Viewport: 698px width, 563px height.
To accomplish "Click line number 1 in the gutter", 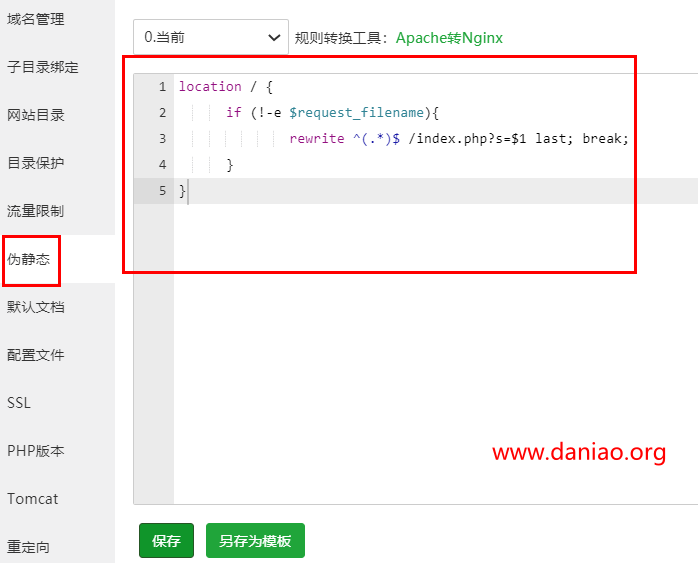I will 162,86.
